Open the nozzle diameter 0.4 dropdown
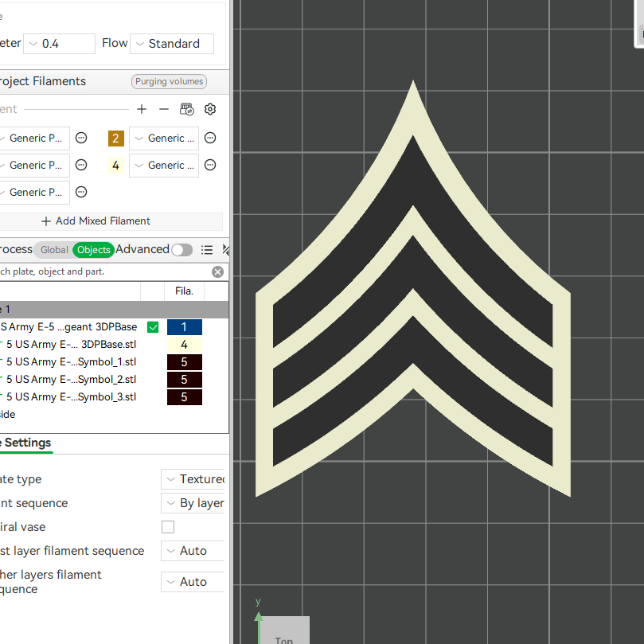644x644 pixels. pyautogui.click(x=59, y=44)
